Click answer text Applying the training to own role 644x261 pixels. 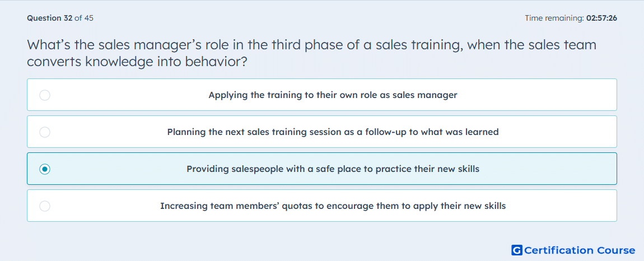pos(333,95)
